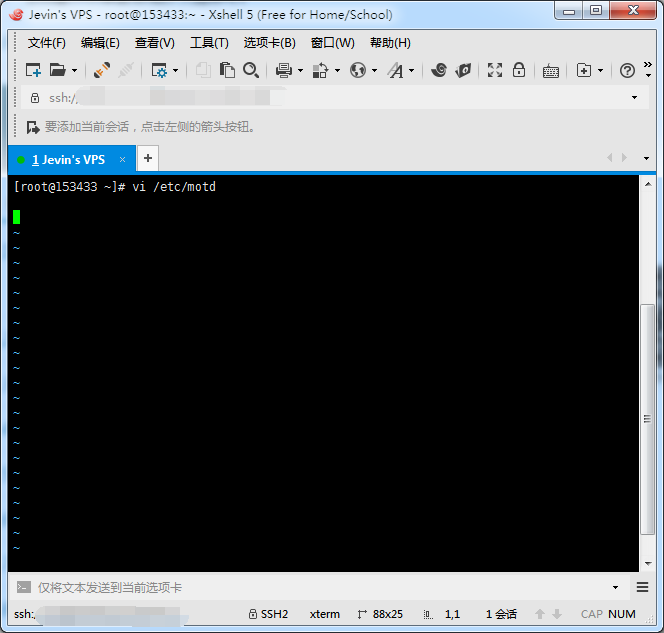Click the Disconnect icon
The height and width of the screenshot is (633, 664).
126,70
